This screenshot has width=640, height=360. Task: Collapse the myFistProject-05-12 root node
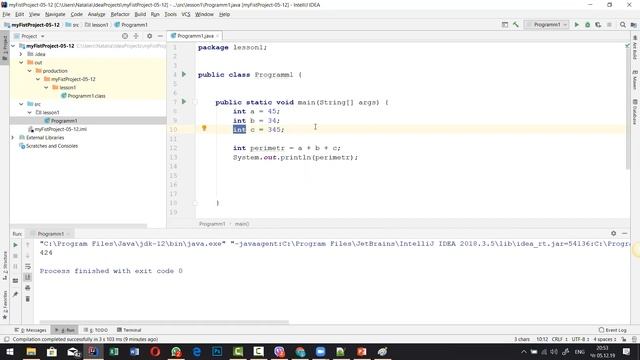(x=13, y=46)
